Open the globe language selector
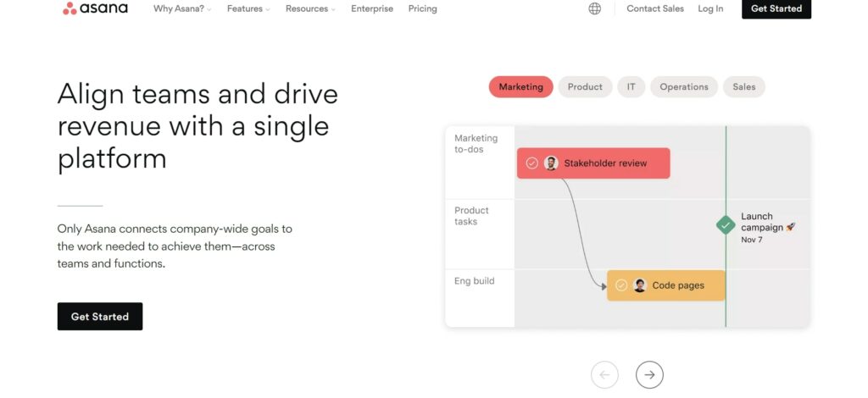 594,8
